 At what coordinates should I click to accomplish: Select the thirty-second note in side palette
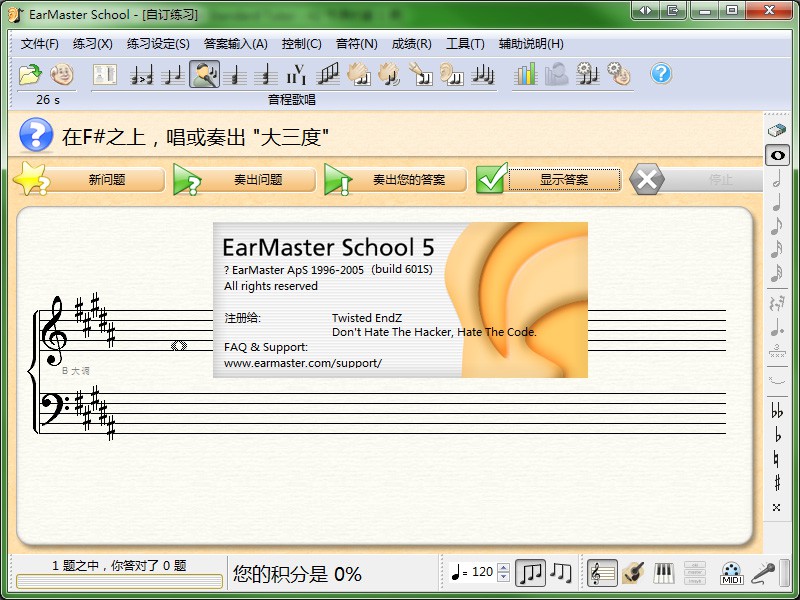(x=777, y=273)
